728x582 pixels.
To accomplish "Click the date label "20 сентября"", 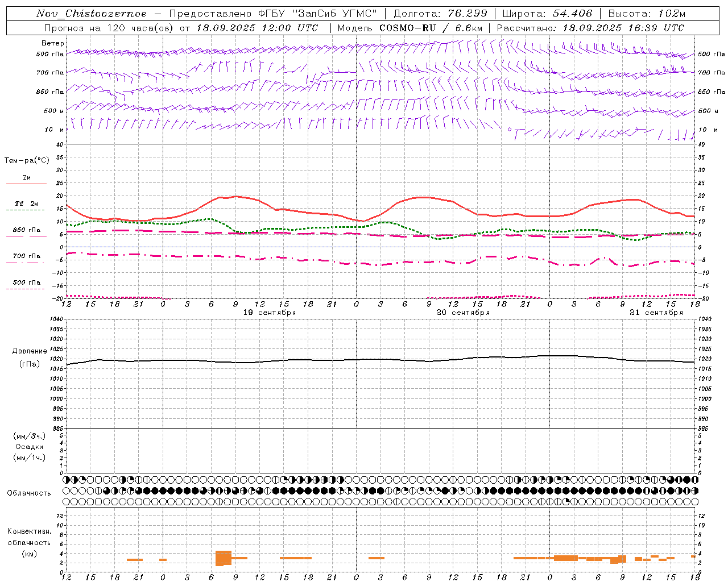I will [x=463, y=313].
